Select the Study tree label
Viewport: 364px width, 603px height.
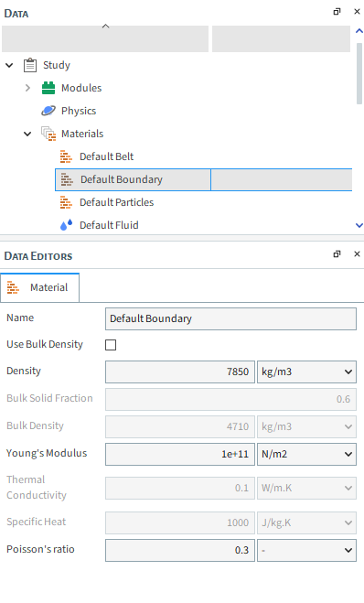click(57, 65)
